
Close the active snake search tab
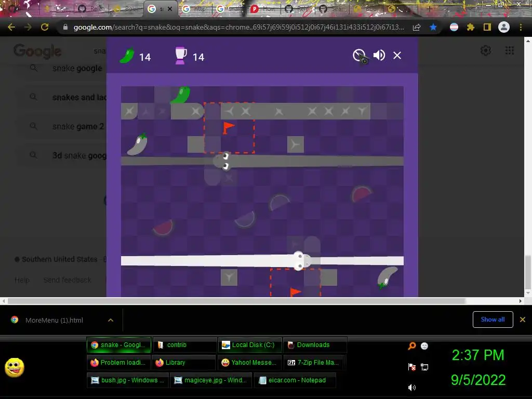[170, 9]
